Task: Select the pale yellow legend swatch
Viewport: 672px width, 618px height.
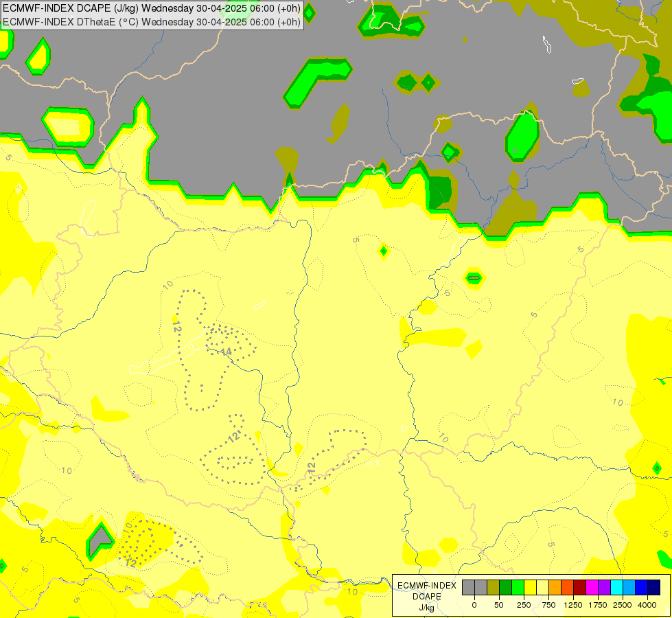Action: tap(542, 587)
